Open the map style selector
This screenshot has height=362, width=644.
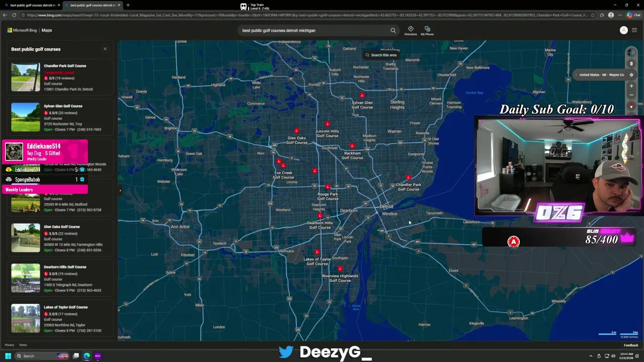(631, 53)
